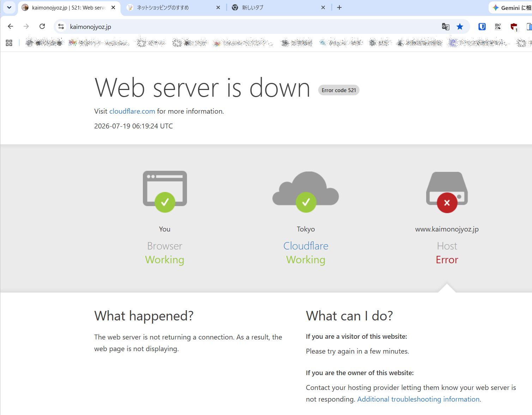
Task: Toggle the bookmark star for this page
Action: click(460, 26)
